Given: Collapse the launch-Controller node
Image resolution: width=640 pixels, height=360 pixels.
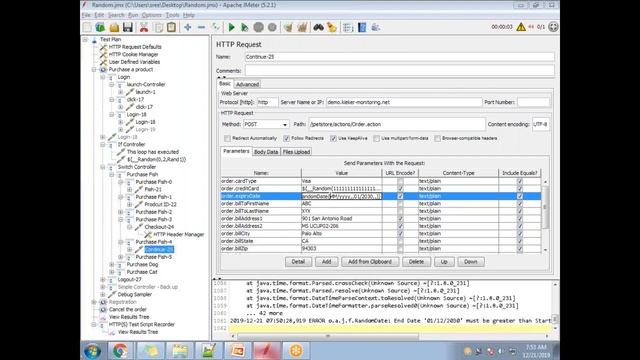Looking at the screenshot, I should [112, 84].
